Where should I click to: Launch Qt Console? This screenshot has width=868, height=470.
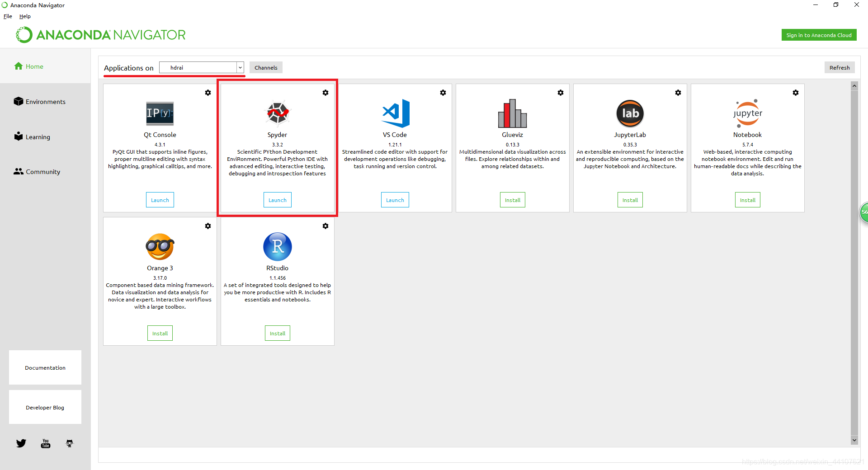coord(160,200)
